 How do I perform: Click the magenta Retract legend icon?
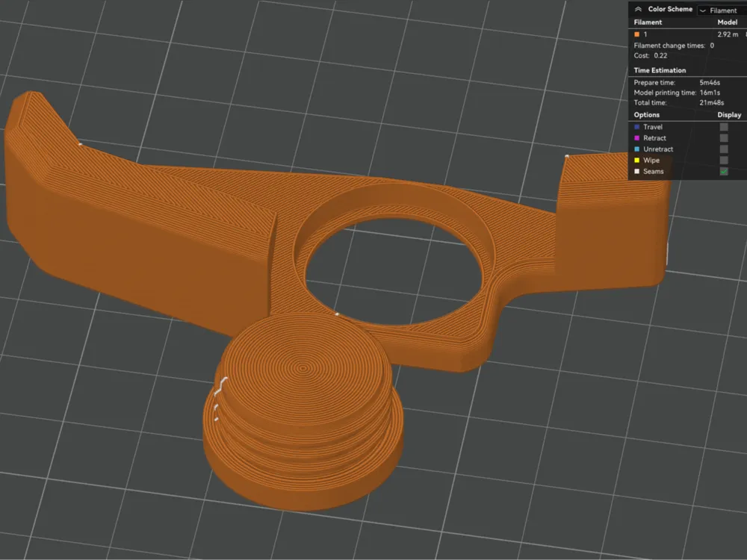pos(636,138)
